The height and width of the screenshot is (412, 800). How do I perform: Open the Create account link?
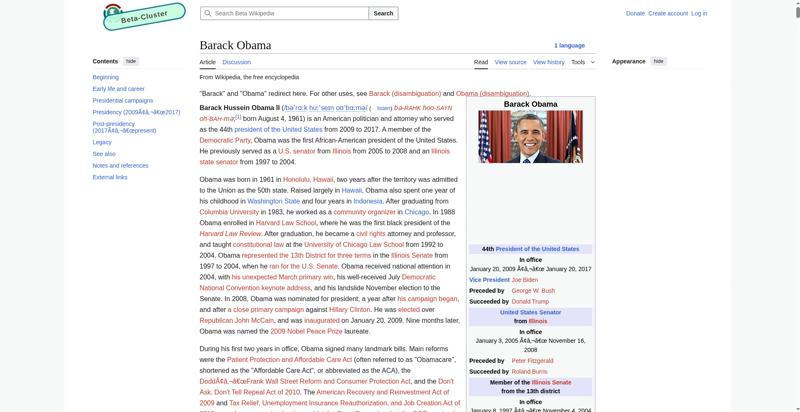(668, 13)
